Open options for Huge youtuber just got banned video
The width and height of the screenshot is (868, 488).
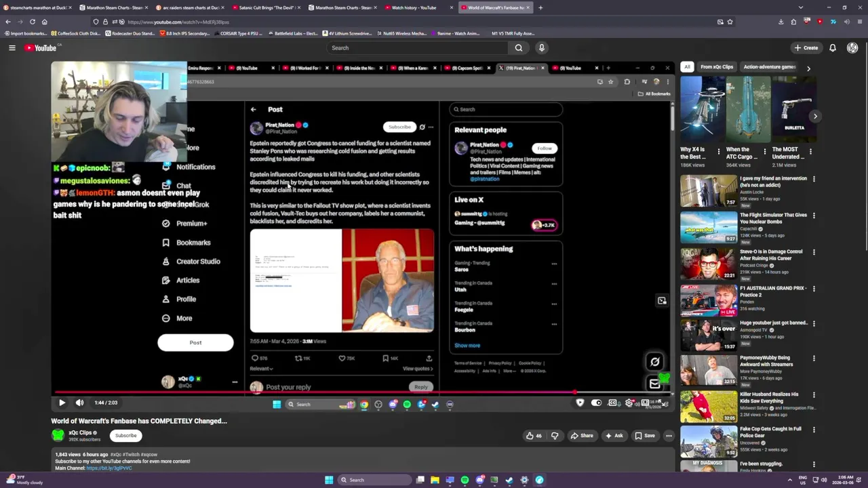[814, 323]
